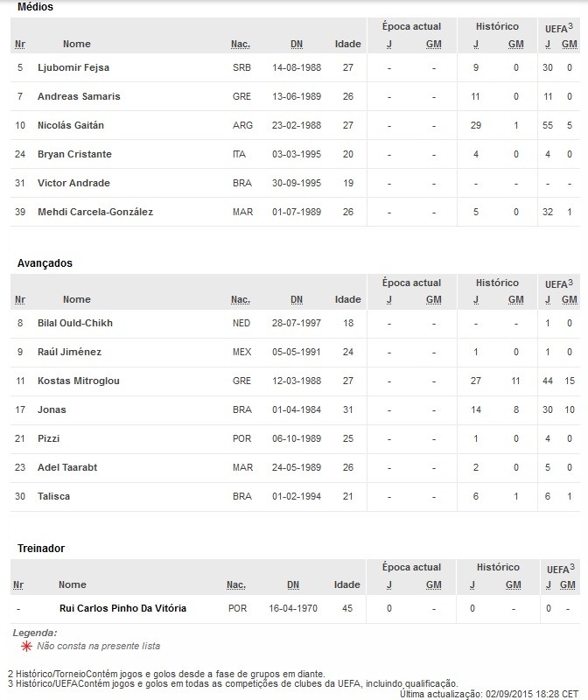Open Pizzi player link
Viewport: 588px width, 700px height.
click(x=48, y=438)
